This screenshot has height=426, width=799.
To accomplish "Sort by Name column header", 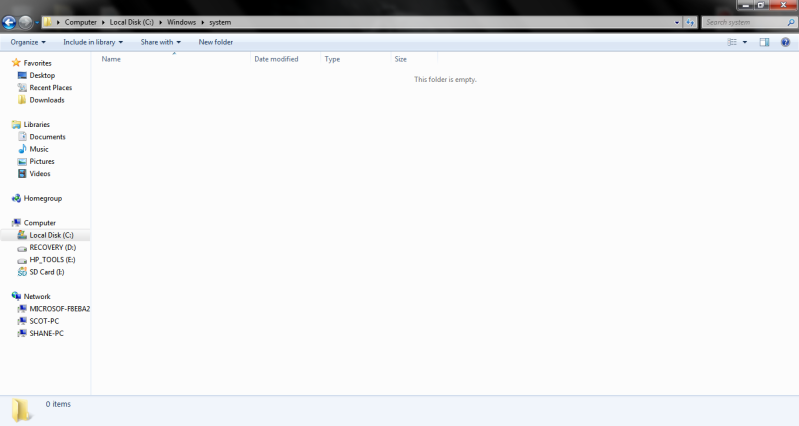I will (x=173, y=59).
